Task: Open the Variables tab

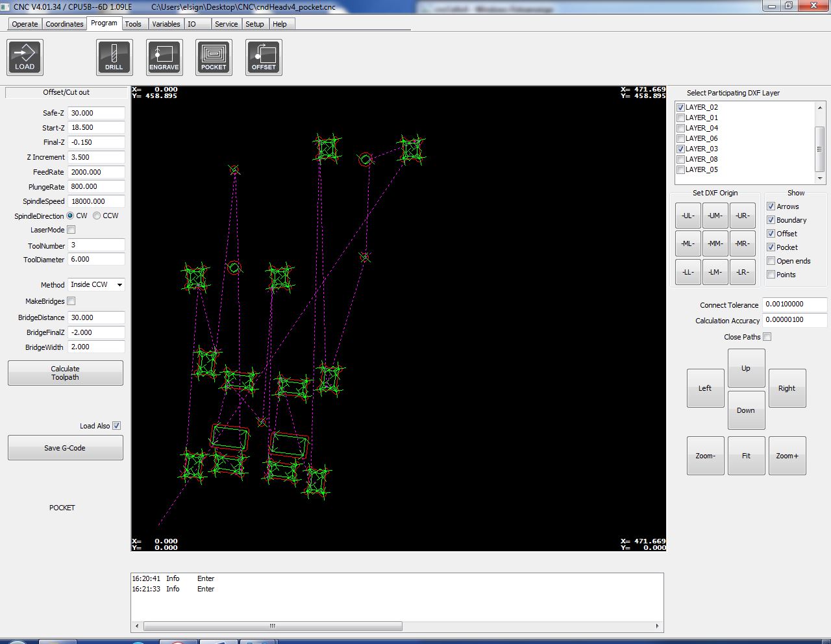Action: point(166,24)
